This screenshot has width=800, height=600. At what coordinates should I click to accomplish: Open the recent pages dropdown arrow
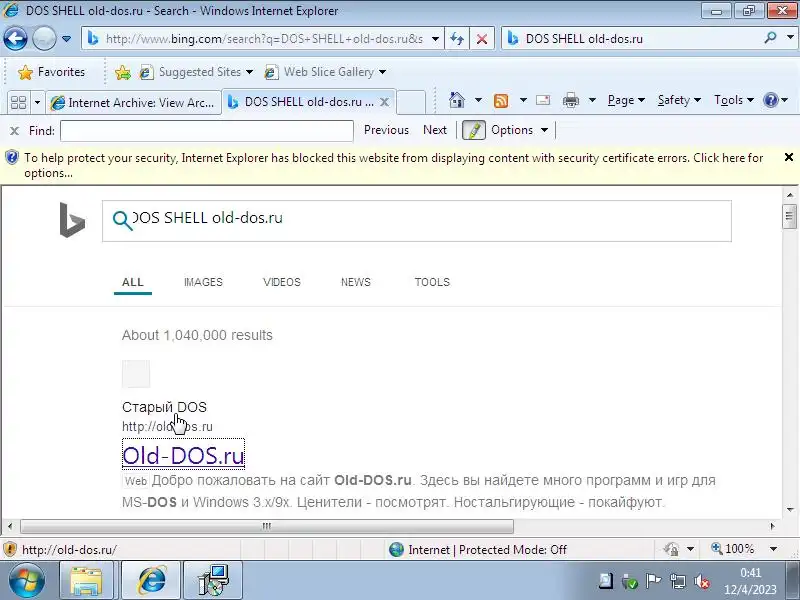66,39
